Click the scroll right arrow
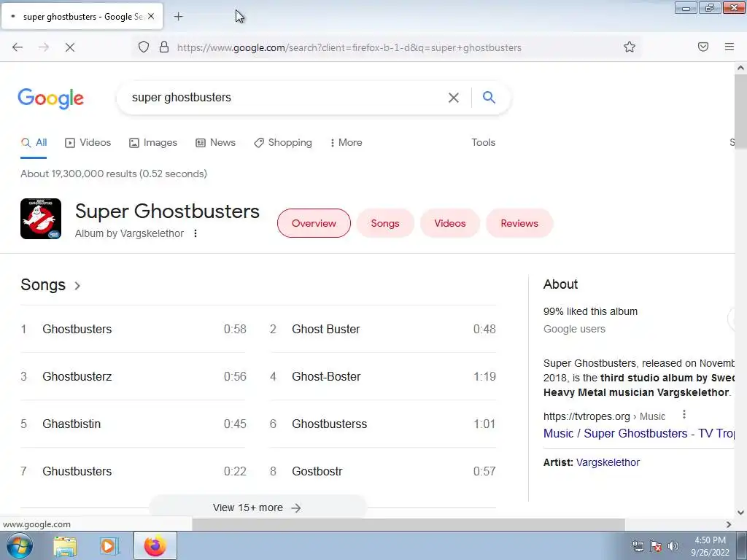Viewport: 747px width, 560px height. click(729, 524)
